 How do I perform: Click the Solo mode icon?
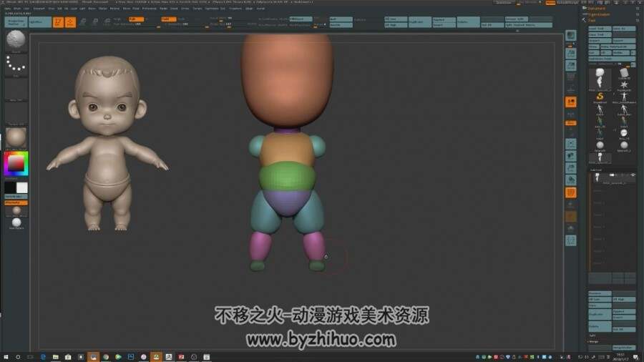[571, 229]
